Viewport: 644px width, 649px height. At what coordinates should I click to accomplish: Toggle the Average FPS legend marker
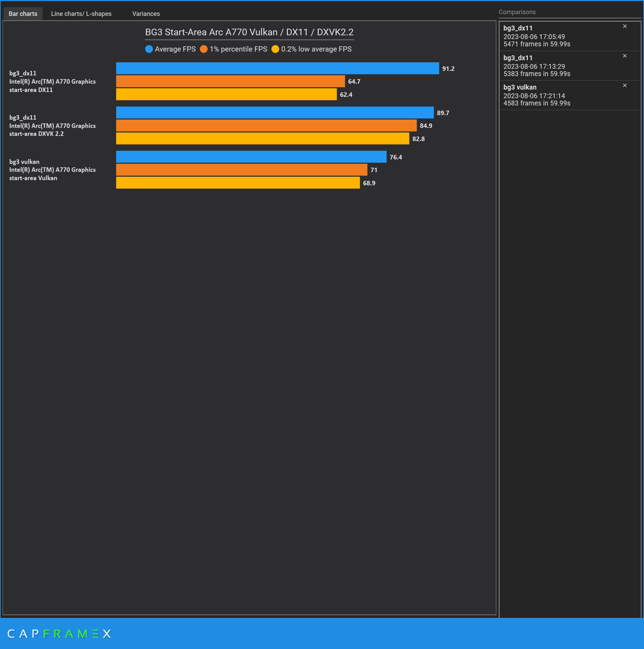click(x=149, y=49)
